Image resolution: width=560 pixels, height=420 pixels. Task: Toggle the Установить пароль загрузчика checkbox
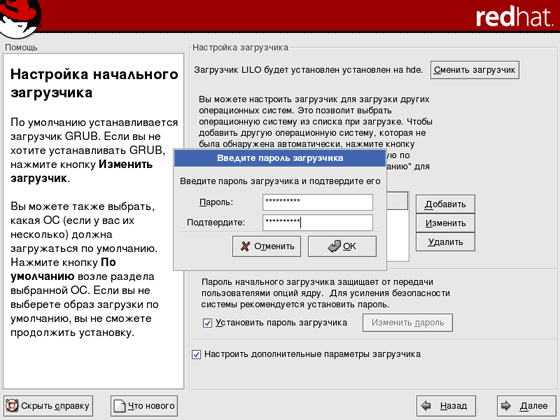[x=207, y=323]
